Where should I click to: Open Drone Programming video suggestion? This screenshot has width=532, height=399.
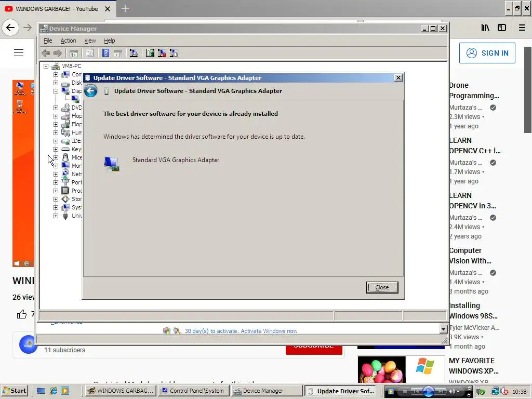pos(474,90)
